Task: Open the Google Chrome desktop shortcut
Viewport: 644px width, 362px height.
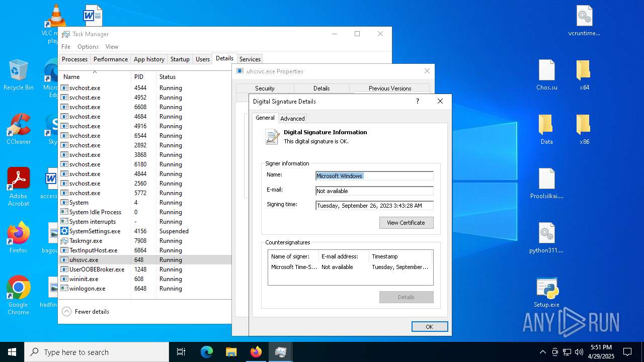Action: [18, 295]
